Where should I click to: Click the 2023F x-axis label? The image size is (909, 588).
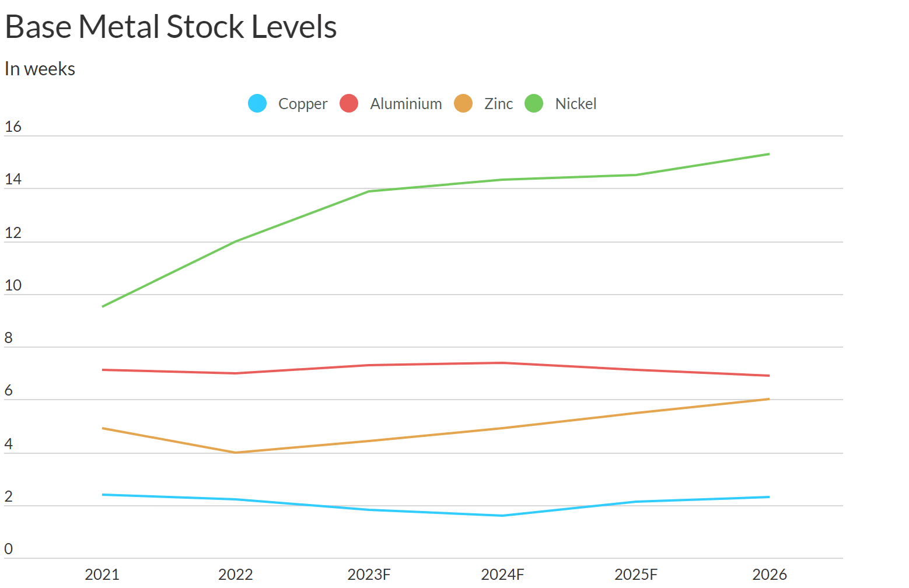(369, 575)
